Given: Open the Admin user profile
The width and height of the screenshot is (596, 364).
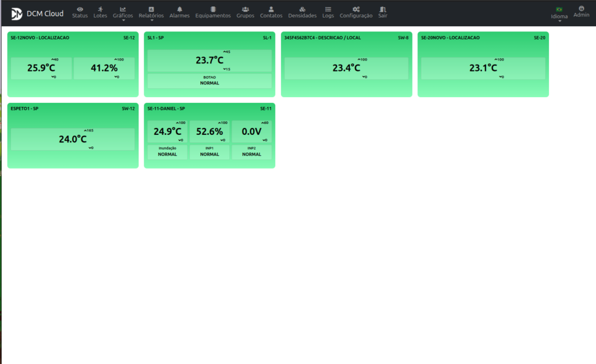Looking at the screenshot, I should tap(581, 12).
